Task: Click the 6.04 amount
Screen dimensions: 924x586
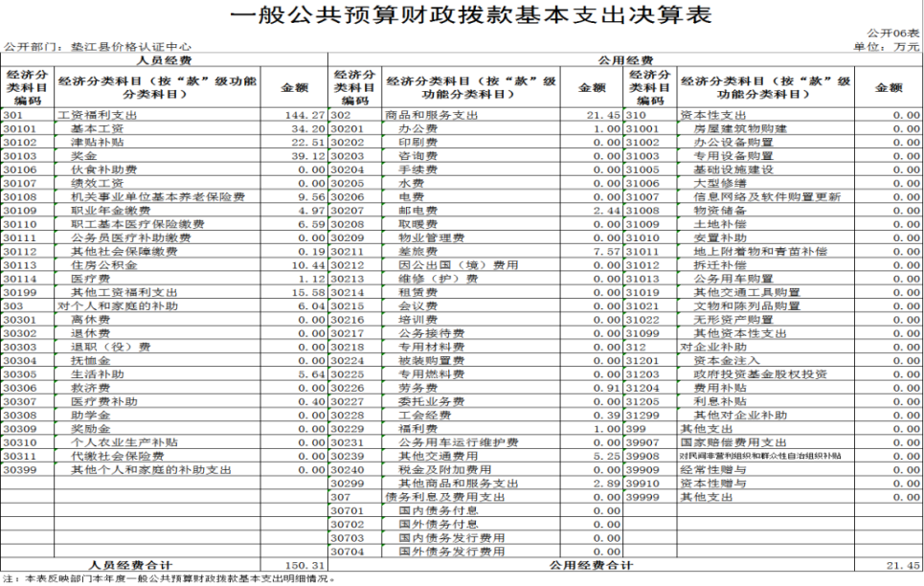Action: coord(312,306)
